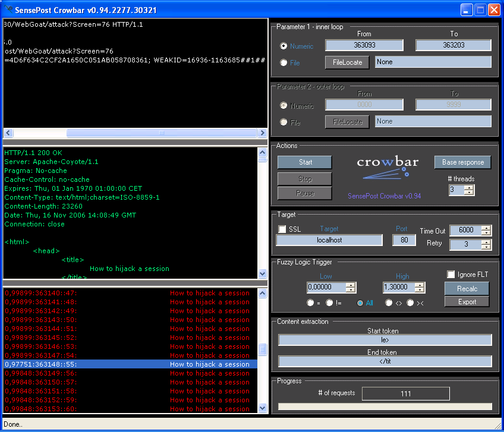The height and width of the screenshot is (432, 504).
Task: Click FileLocate for Parameter 1
Action: [347, 62]
